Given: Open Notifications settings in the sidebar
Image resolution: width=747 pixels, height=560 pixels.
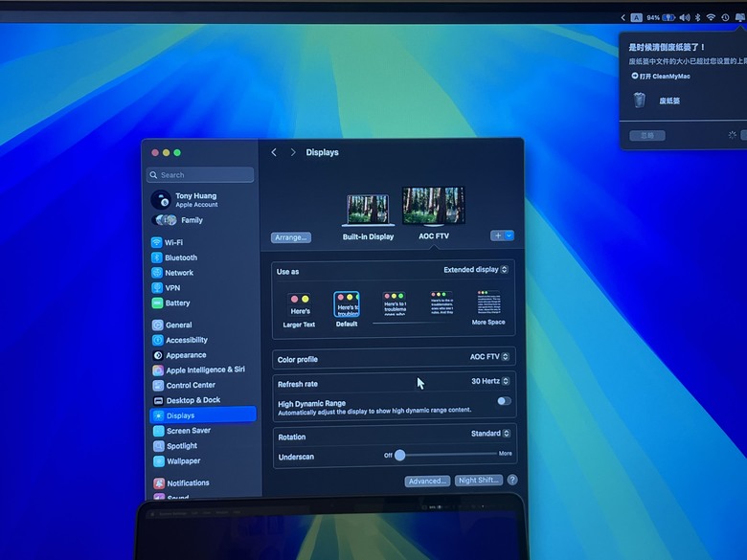Looking at the screenshot, I should point(182,482).
